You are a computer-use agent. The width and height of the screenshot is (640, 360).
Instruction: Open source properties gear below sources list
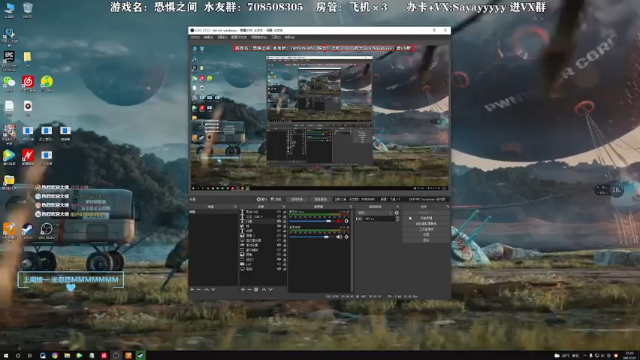click(256, 289)
